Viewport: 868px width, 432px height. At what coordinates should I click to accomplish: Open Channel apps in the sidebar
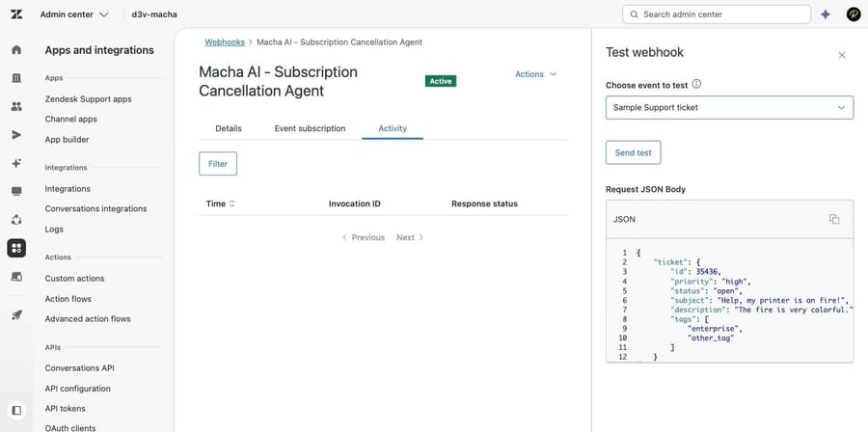point(70,119)
